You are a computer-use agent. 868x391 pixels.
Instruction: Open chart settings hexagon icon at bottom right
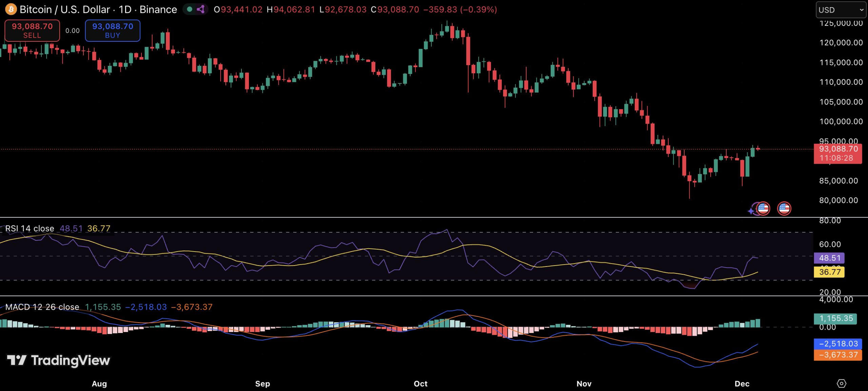coord(841,383)
